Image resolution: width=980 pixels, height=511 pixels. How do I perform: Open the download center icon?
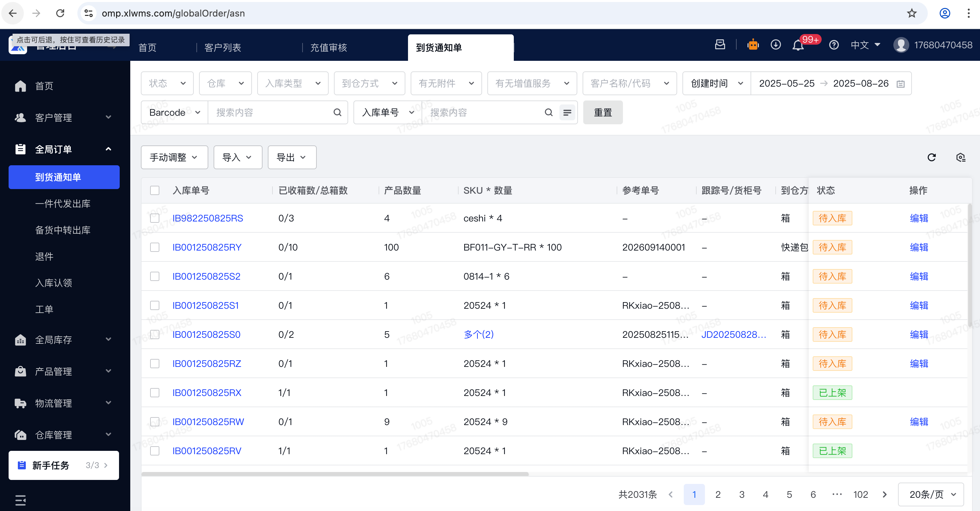tap(775, 45)
